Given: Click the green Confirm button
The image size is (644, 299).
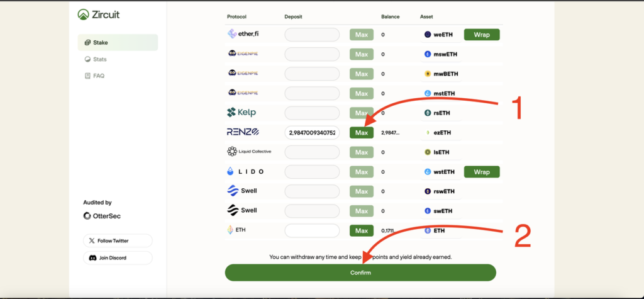Looking at the screenshot, I should point(360,273).
